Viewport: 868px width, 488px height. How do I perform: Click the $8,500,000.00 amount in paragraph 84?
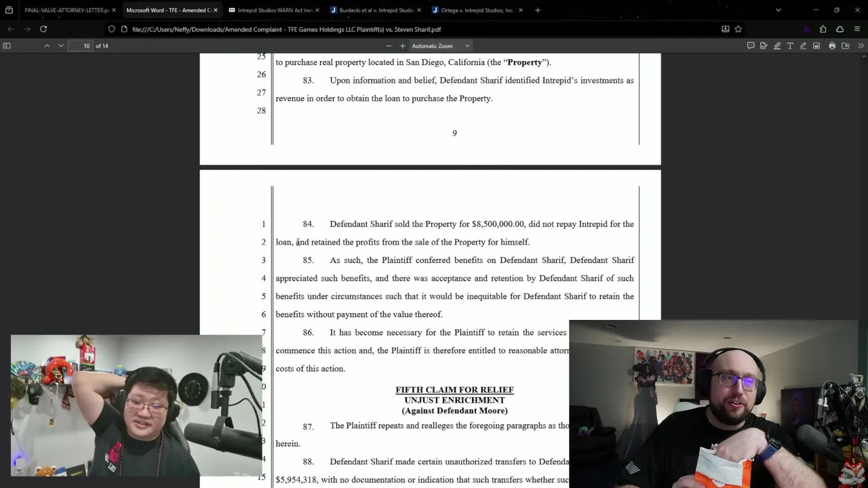click(x=498, y=224)
